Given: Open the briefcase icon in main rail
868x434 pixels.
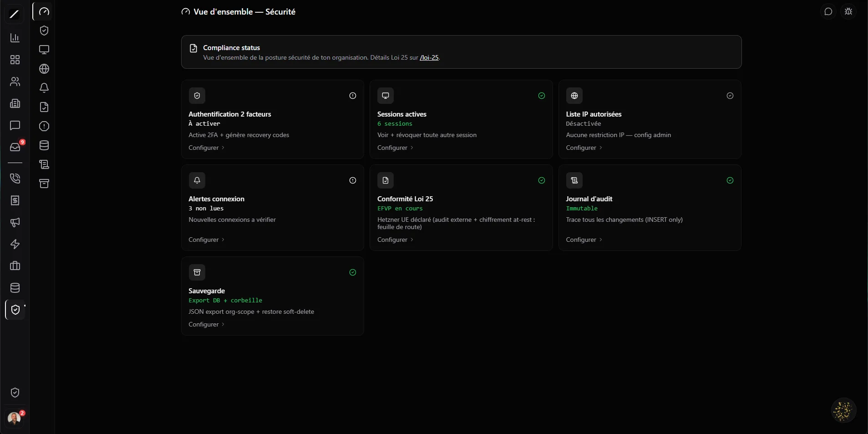Looking at the screenshot, I should coord(15,266).
